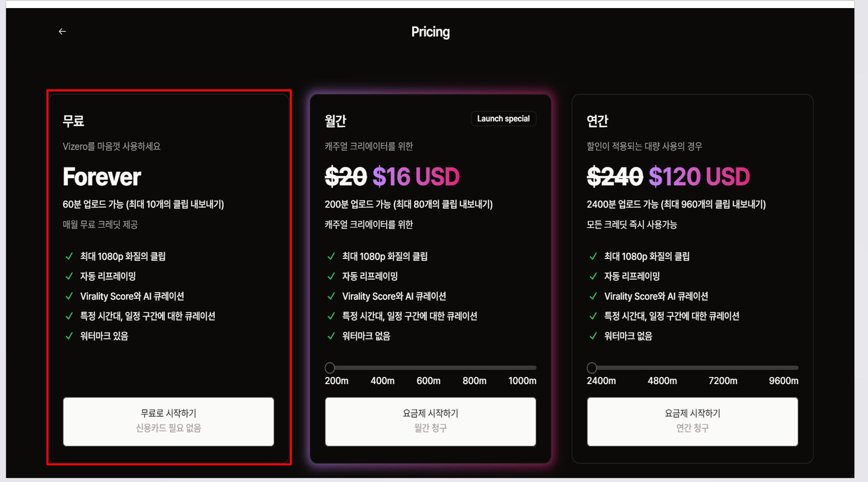Viewport: 868px width, 482px height.
Task: Click the free plan 최대 1080p checkmark
Action: (x=69, y=256)
